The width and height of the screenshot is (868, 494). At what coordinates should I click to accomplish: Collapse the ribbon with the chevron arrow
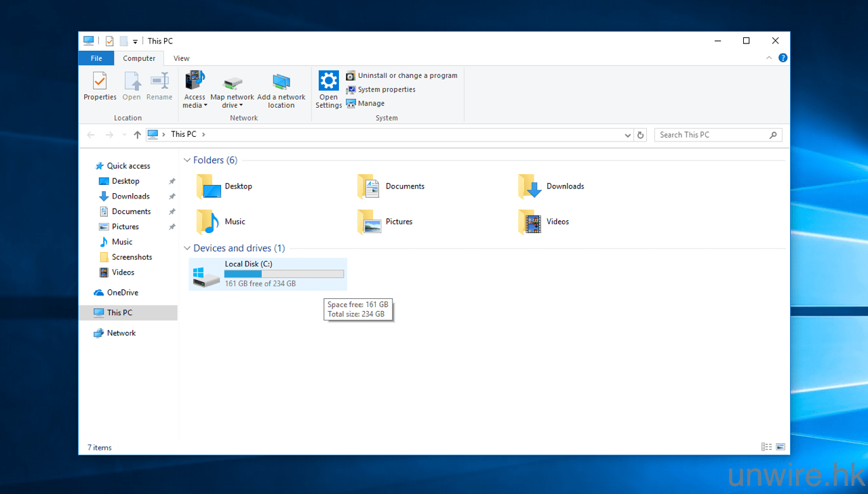pos(769,58)
